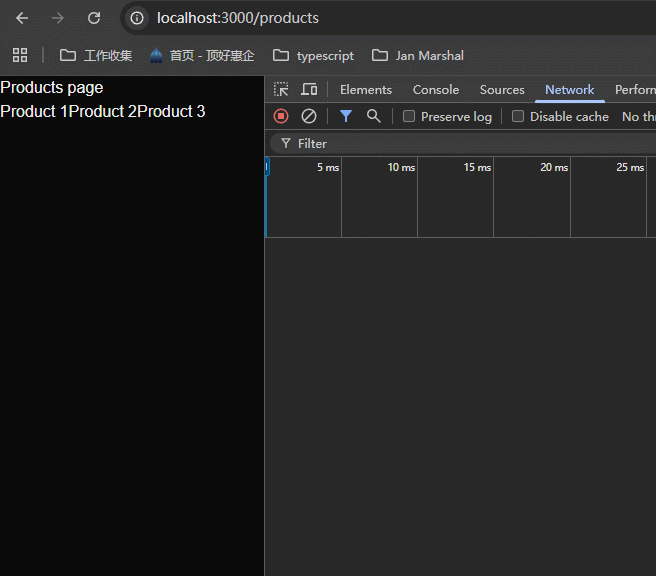Switch to the Console tab

click(436, 90)
